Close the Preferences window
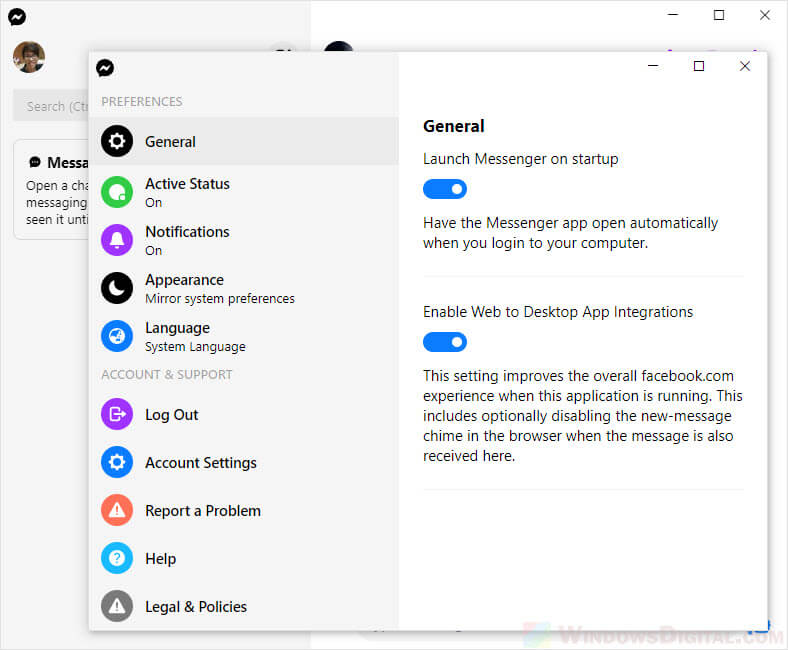The width and height of the screenshot is (788, 650). [745, 66]
